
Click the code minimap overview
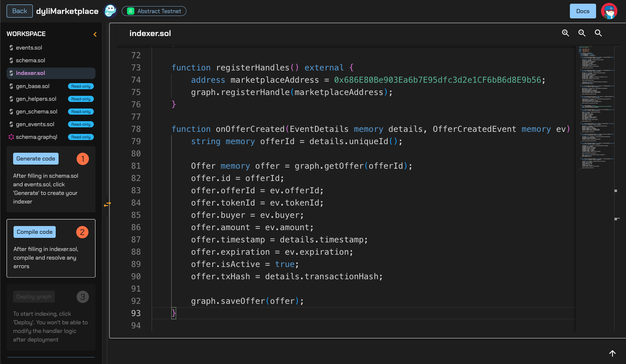click(x=594, y=106)
